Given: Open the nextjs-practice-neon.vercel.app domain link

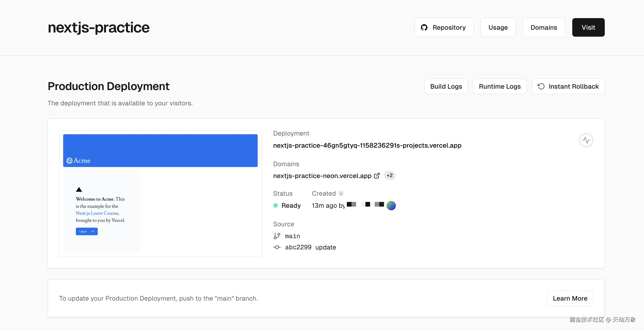Looking at the screenshot, I should tap(322, 176).
